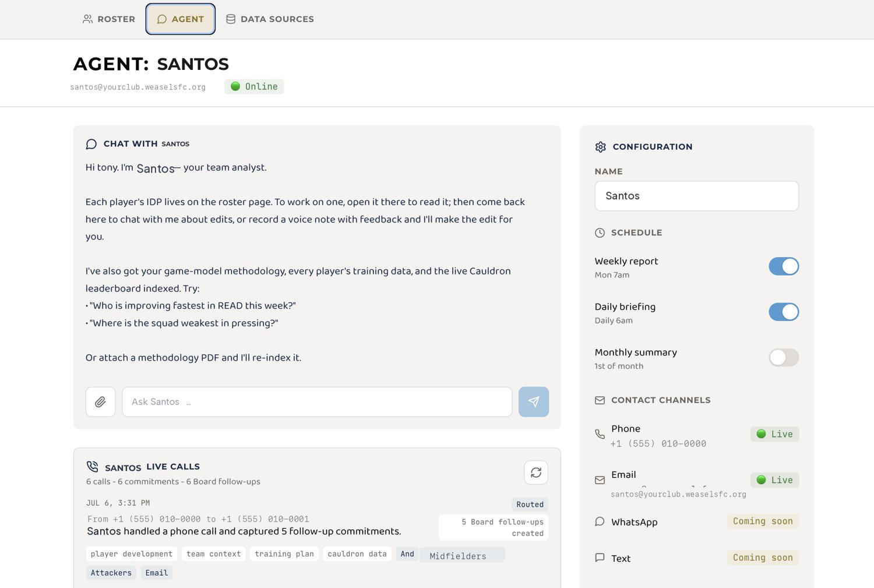Click the Attackers tag
874x588 pixels.
111,573
